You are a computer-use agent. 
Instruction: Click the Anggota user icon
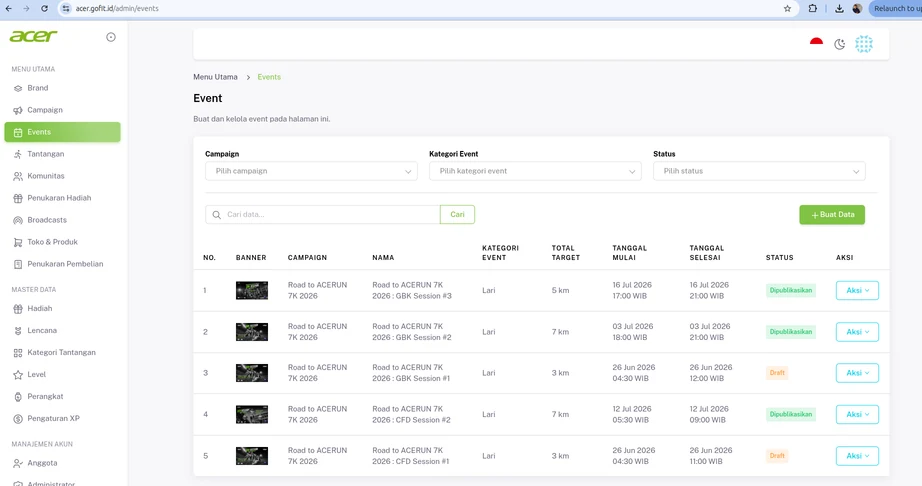tap(18, 464)
